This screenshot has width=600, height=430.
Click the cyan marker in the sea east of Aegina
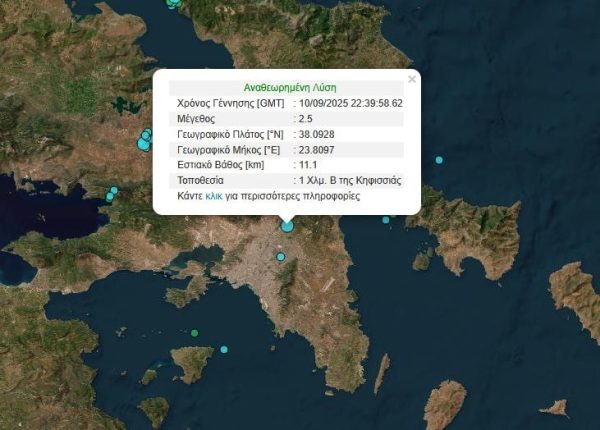tap(224, 349)
